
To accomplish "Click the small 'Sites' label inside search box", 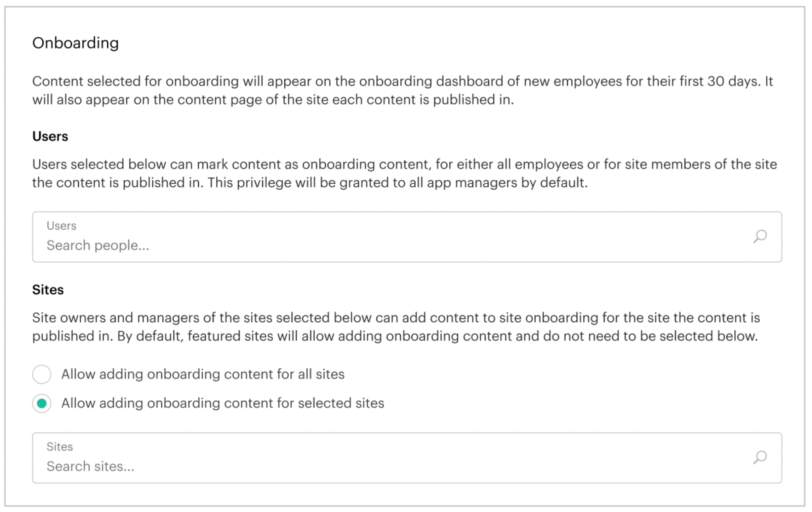I will [60, 447].
